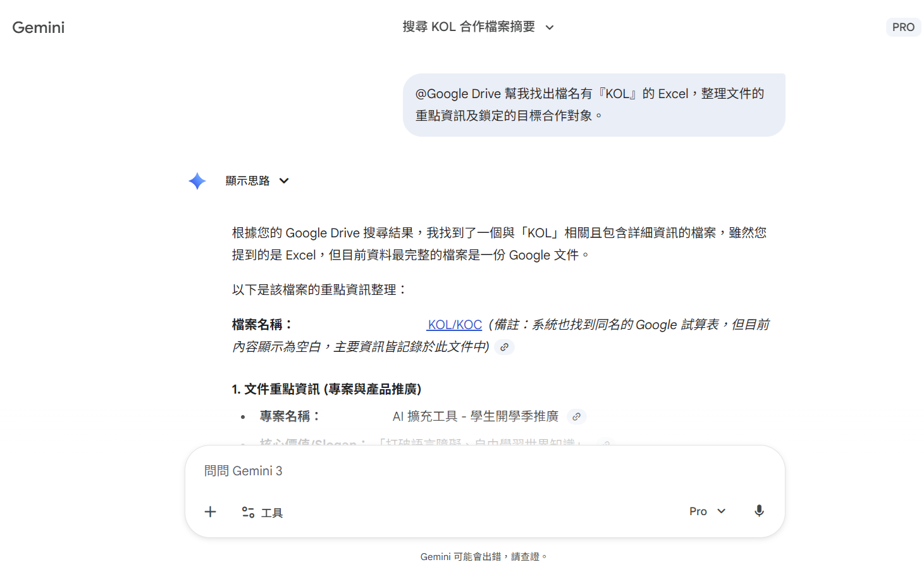
Task: Open the source chip beside 學生開學季推廣
Action: tap(576, 416)
